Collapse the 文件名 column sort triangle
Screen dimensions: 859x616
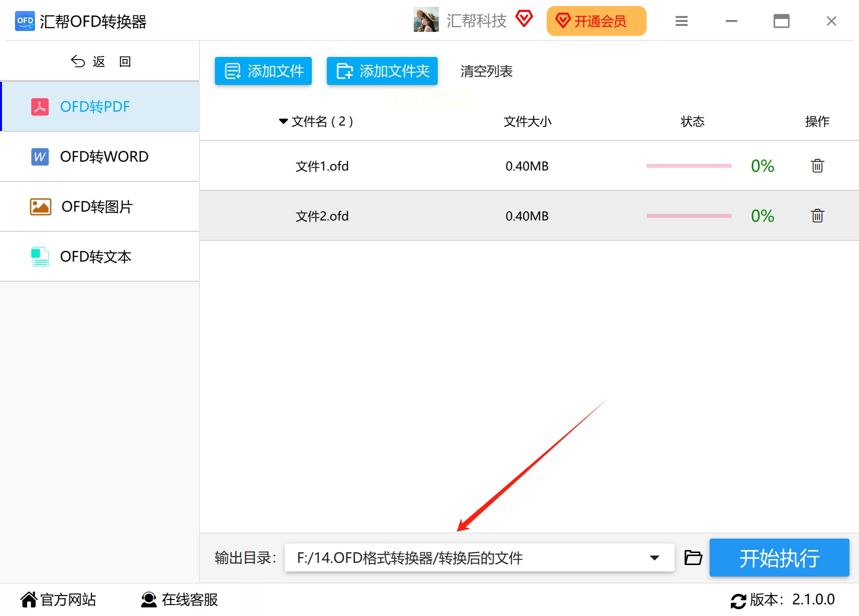point(283,121)
